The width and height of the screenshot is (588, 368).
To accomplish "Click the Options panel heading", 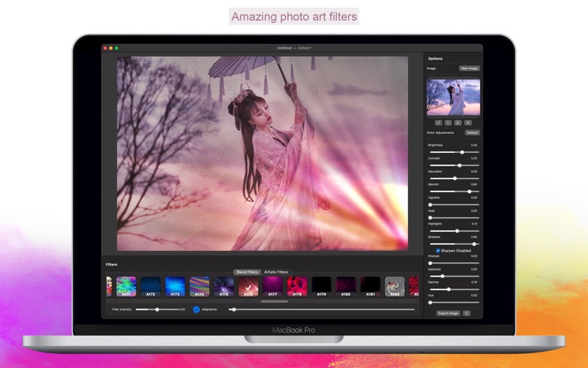I will [x=435, y=59].
